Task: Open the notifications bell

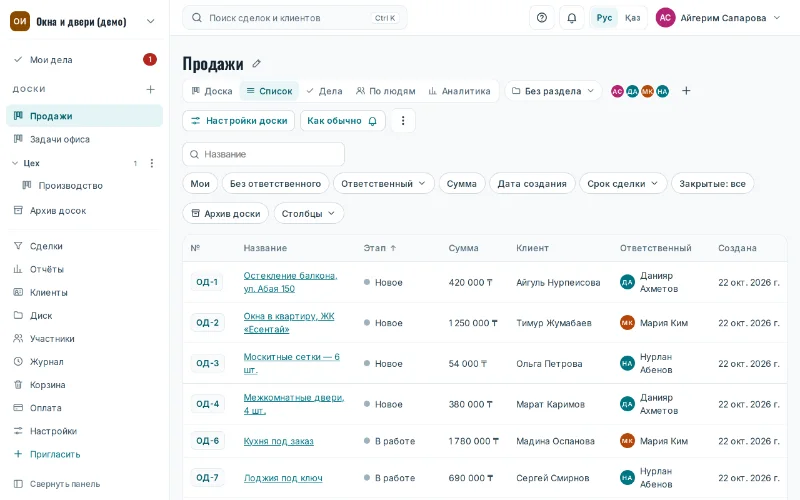Action: pyautogui.click(x=572, y=18)
